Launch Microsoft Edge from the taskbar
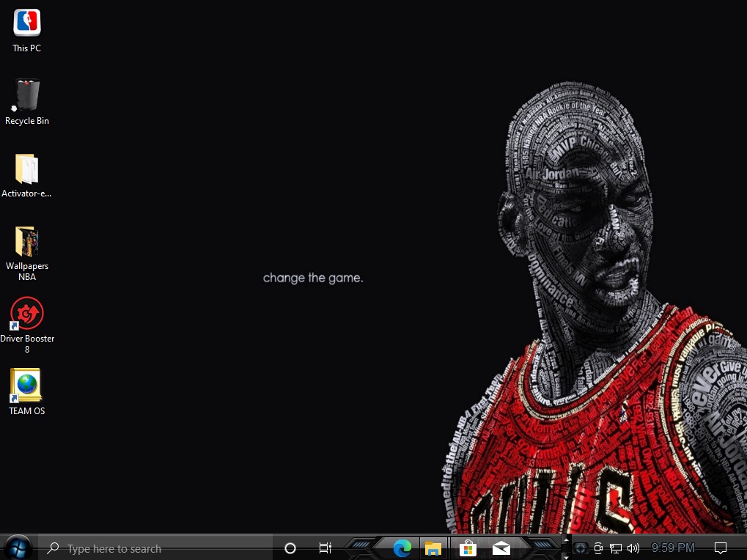 tap(402, 548)
